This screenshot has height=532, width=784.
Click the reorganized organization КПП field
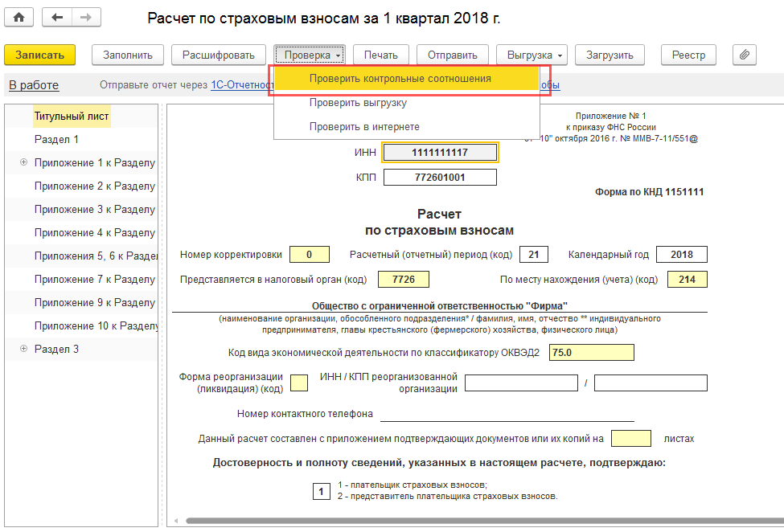pyautogui.click(x=651, y=383)
